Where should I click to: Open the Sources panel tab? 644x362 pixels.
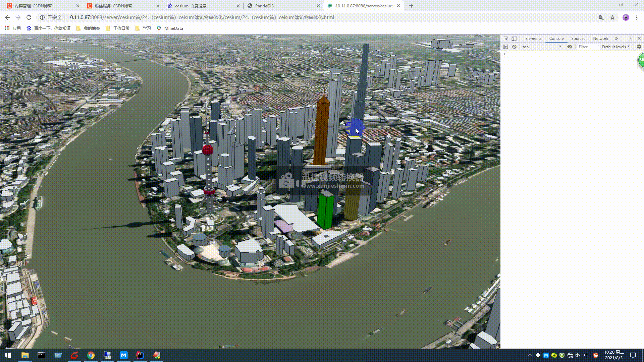578,39
